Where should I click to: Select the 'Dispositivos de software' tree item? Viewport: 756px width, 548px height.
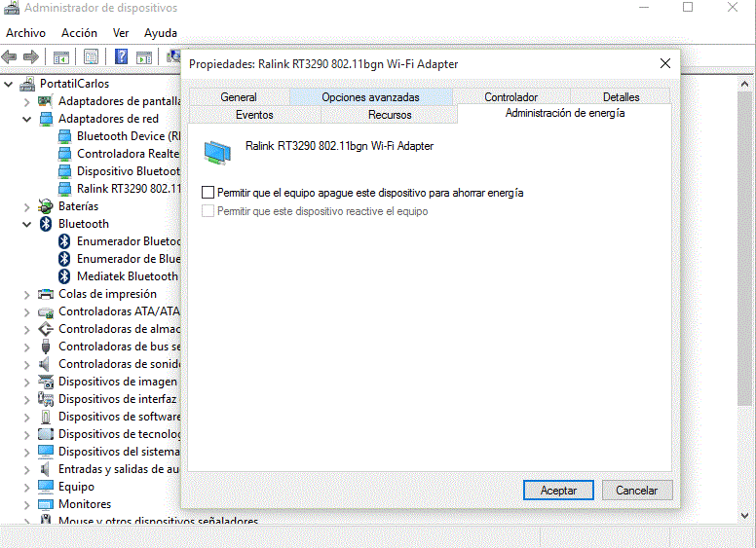tap(120, 417)
